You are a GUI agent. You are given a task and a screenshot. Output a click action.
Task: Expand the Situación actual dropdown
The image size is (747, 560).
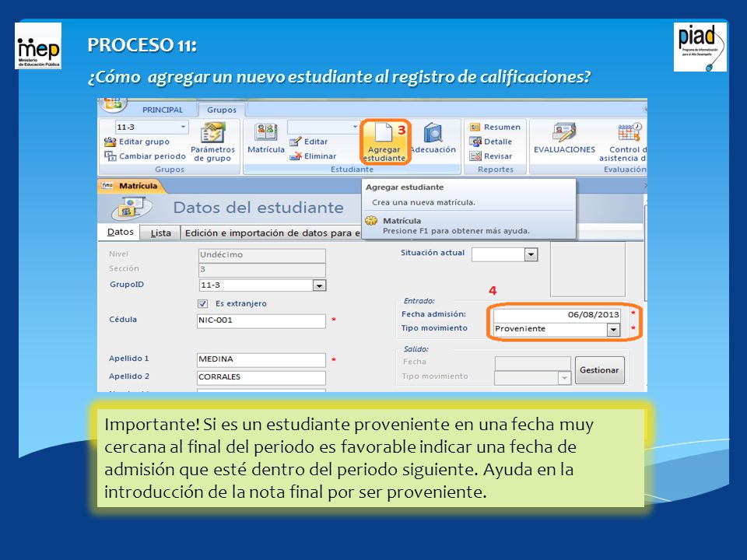531,255
